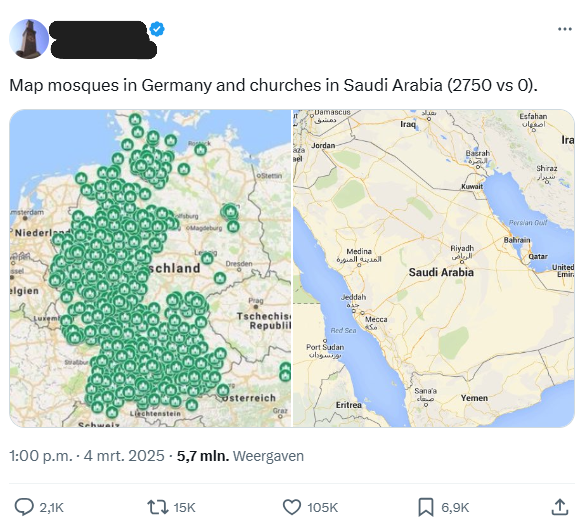Open the three-dot more options menu

pos(565,29)
